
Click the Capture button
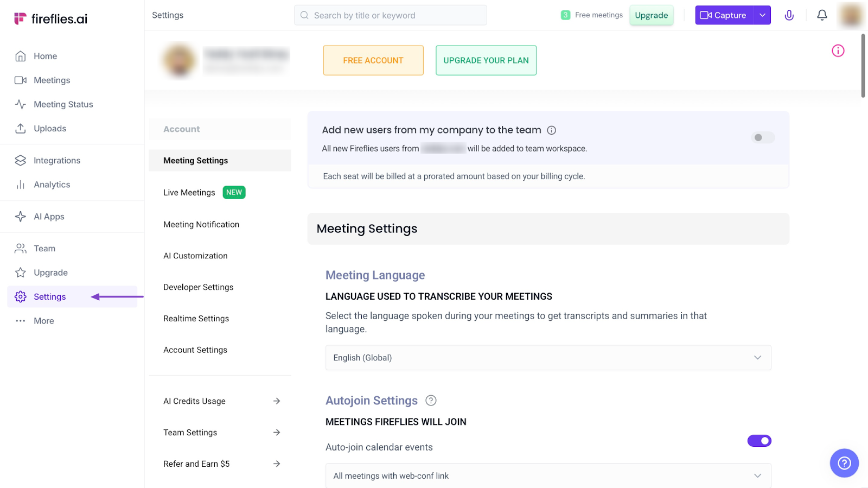coord(724,15)
